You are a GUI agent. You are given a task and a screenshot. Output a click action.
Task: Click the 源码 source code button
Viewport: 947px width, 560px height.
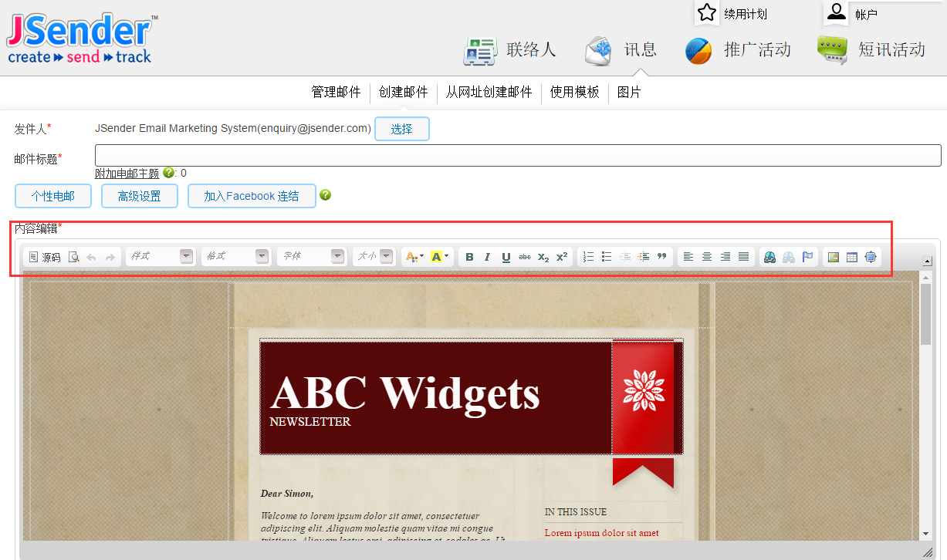coord(44,257)
